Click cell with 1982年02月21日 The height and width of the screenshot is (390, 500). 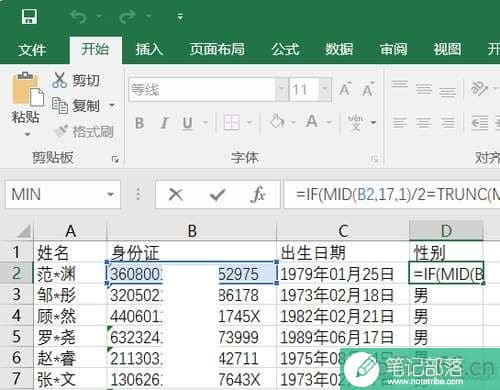pos(343,316)
